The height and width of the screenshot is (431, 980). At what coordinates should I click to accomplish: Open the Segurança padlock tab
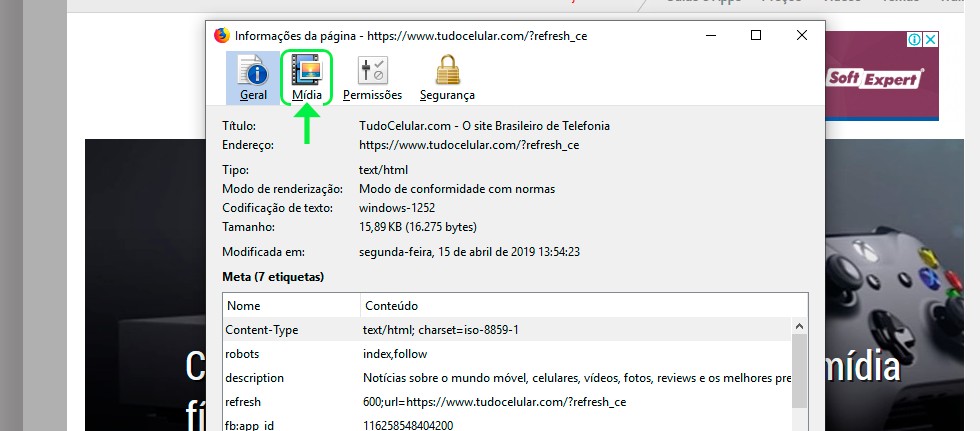(447, 78)
